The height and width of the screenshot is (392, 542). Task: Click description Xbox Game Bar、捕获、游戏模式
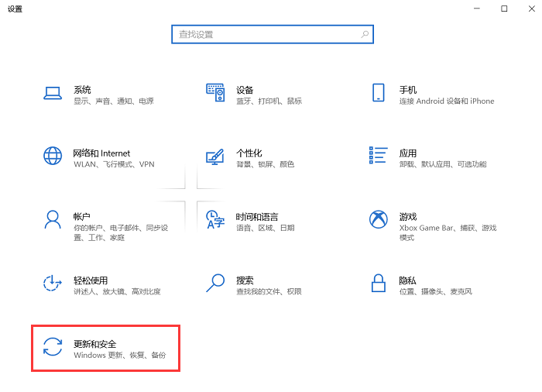(x=448, y=233)
